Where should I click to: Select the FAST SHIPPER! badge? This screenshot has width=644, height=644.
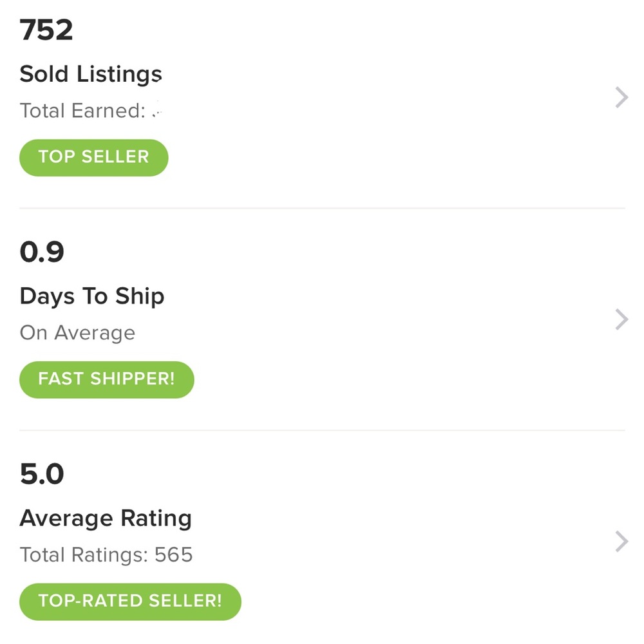point(106,379)
